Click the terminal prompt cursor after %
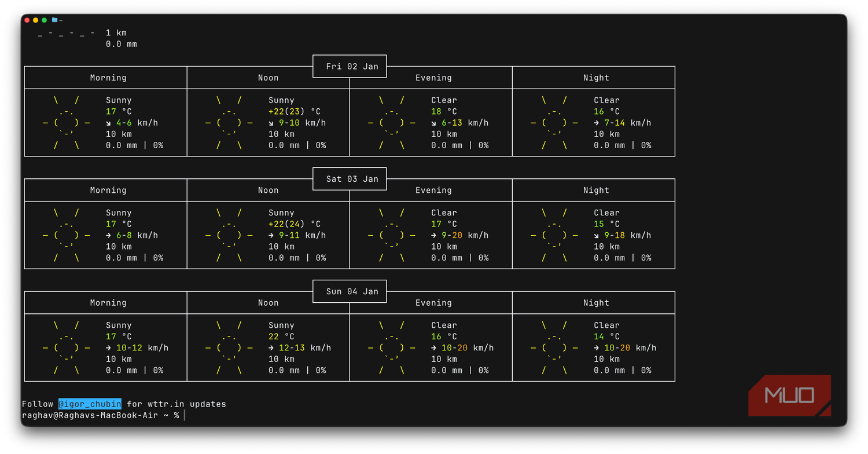This screenshot has height=454, width=868. click(x=185, y=415)
